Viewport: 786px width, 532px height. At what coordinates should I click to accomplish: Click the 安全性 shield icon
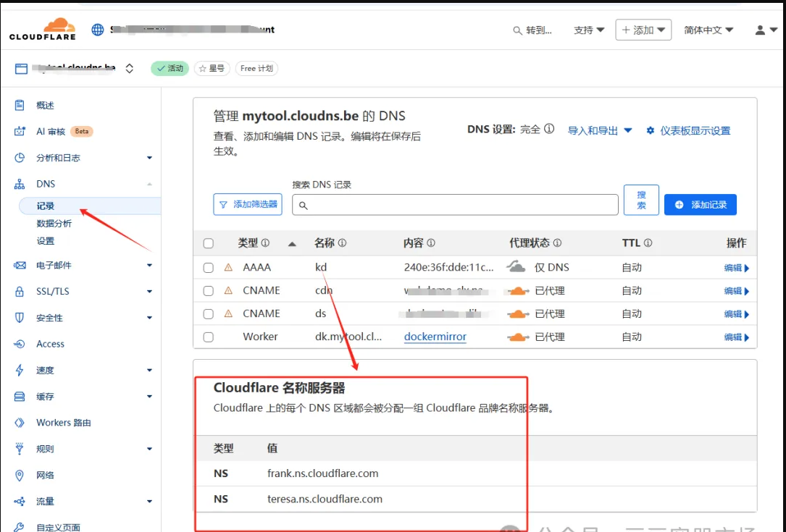coord(20,318)
